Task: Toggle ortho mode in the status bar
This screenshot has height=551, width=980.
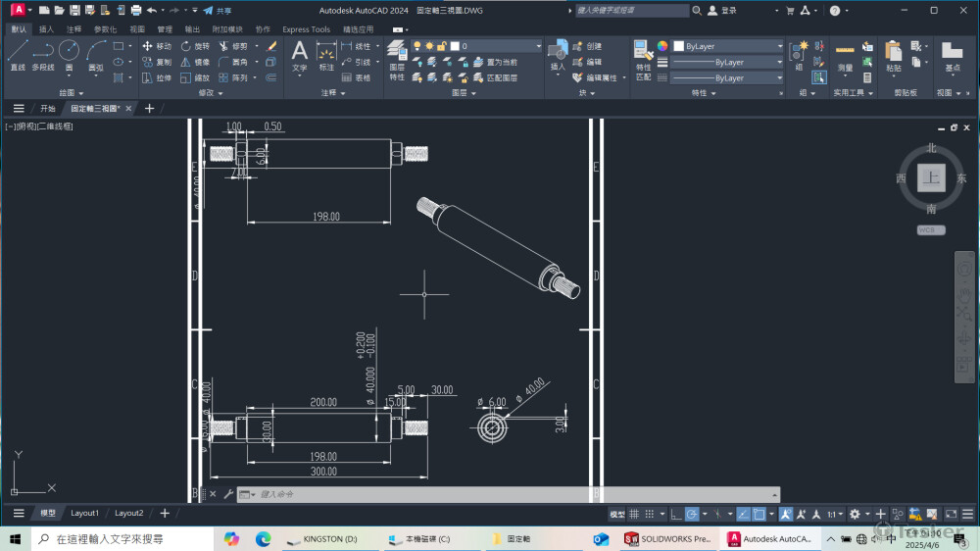Action: coord(675,514)
